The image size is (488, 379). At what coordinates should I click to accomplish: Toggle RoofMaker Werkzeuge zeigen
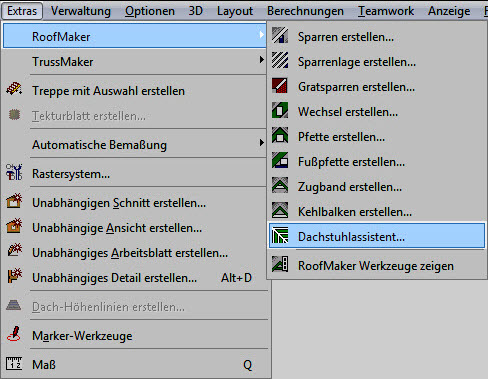pyautogui.click(x=377, y=266)
